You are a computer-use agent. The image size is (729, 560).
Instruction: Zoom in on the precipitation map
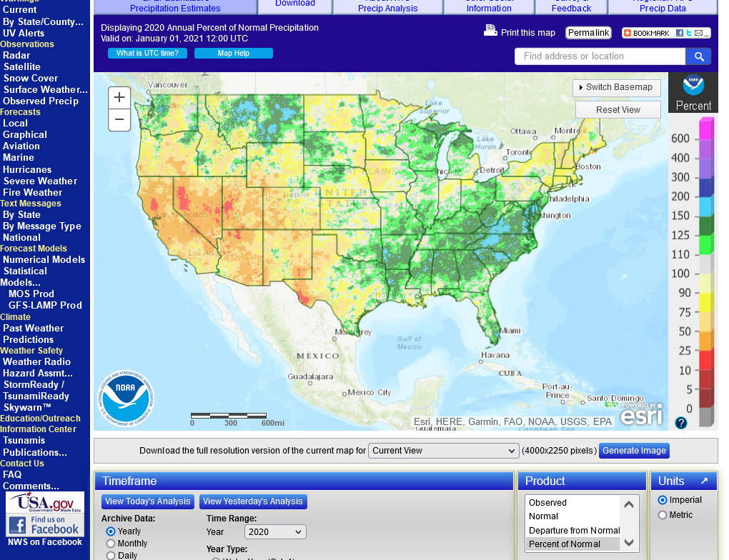coord(119,98)
